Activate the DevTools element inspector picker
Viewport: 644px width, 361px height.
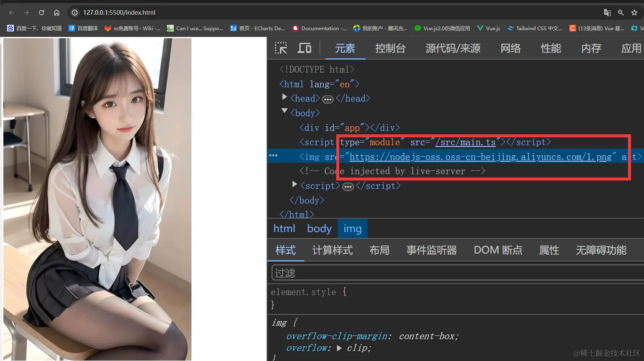point(281,48)
